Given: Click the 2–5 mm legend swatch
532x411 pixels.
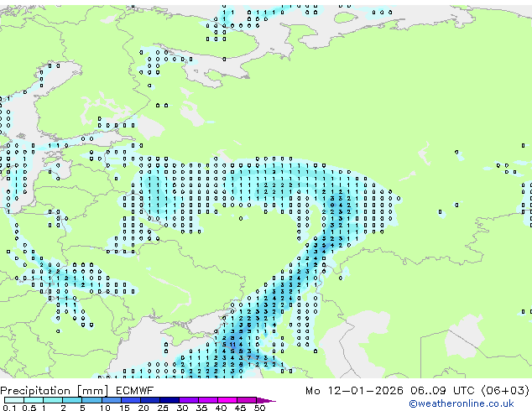Looking at the screenshot, I should pyautogui.click(x=72, y=400).
